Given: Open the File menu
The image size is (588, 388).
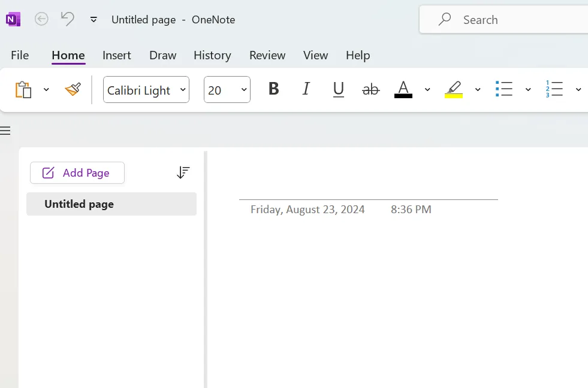Looking at the screenshot, I should pos(20,56).
